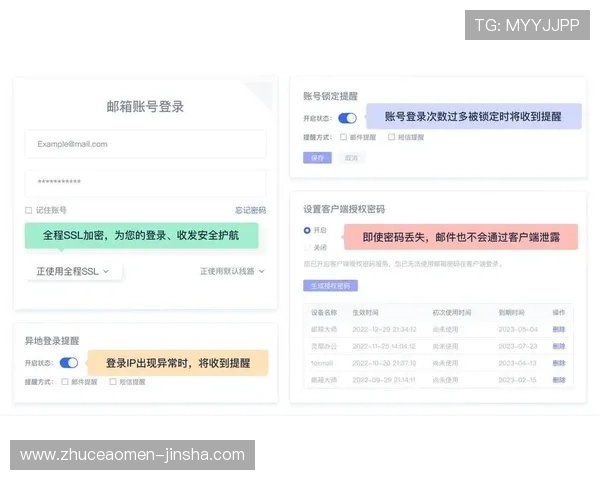Select the 开启 radio option

pos(307,230)
